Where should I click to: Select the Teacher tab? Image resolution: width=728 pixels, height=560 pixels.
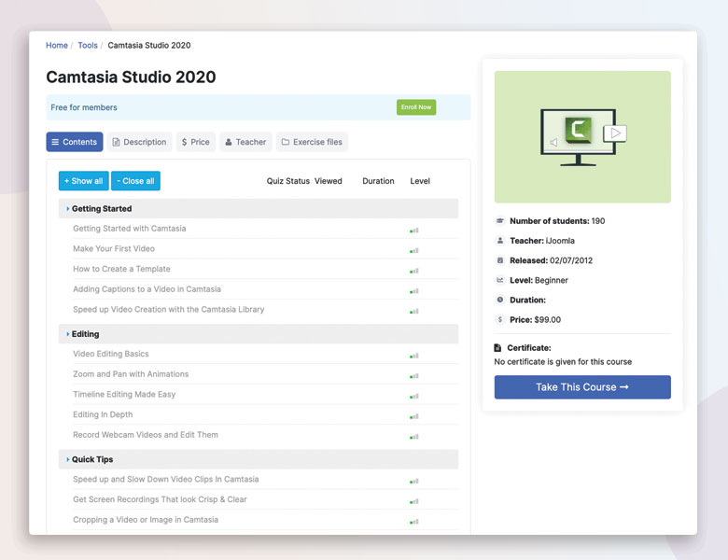[245, 142]
